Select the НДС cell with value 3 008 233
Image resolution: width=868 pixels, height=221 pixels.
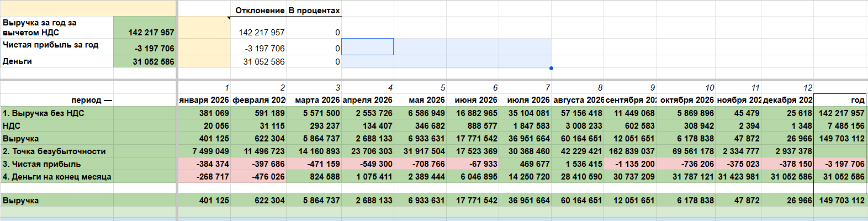[578, 126]
